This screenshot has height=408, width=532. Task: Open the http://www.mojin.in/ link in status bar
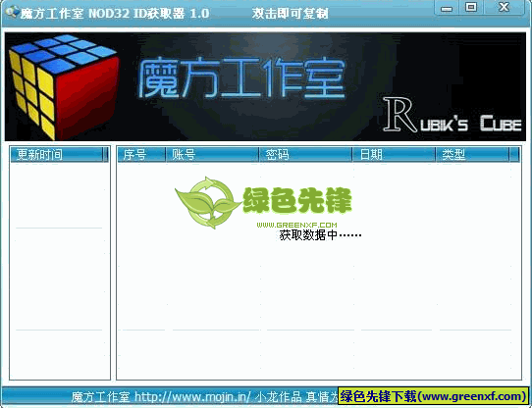(x=192, y=396)
